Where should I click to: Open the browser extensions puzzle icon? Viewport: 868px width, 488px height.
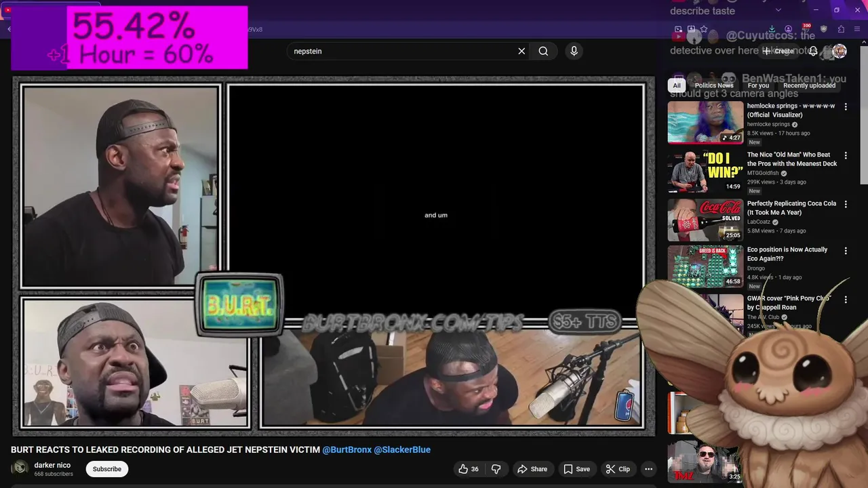pos(841,29)
